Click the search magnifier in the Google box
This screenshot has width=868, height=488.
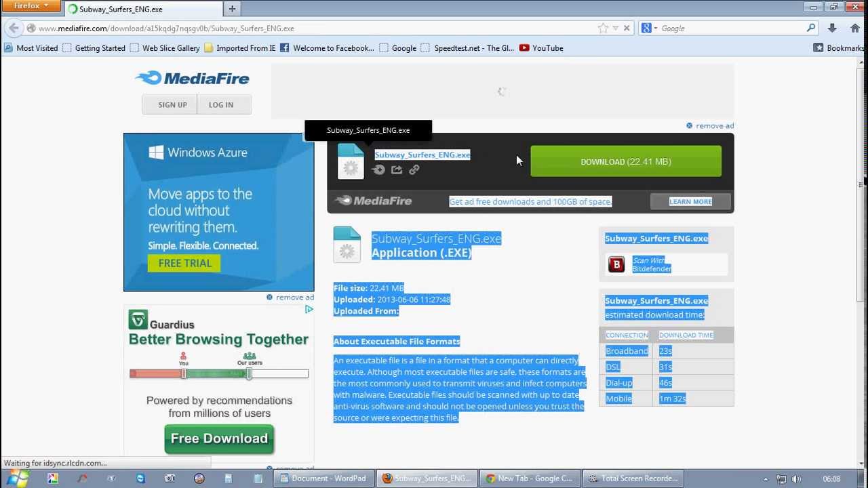pos(811,28)
